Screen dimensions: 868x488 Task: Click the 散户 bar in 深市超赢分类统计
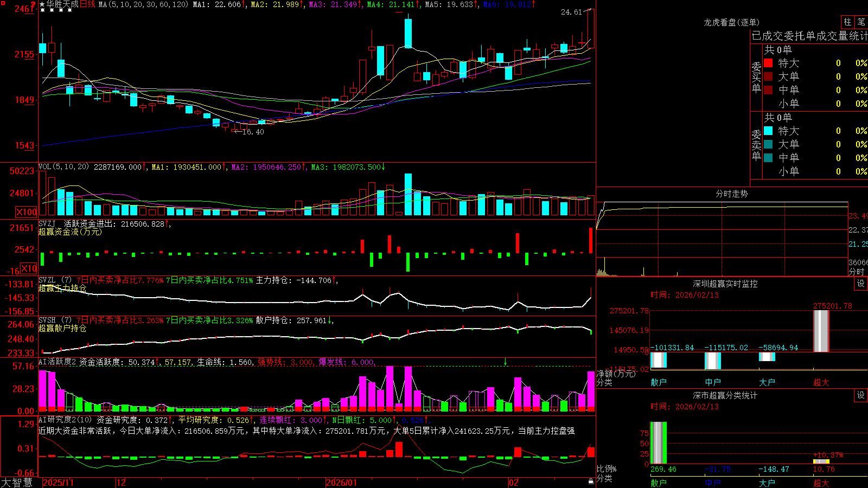tap(659, 442)
